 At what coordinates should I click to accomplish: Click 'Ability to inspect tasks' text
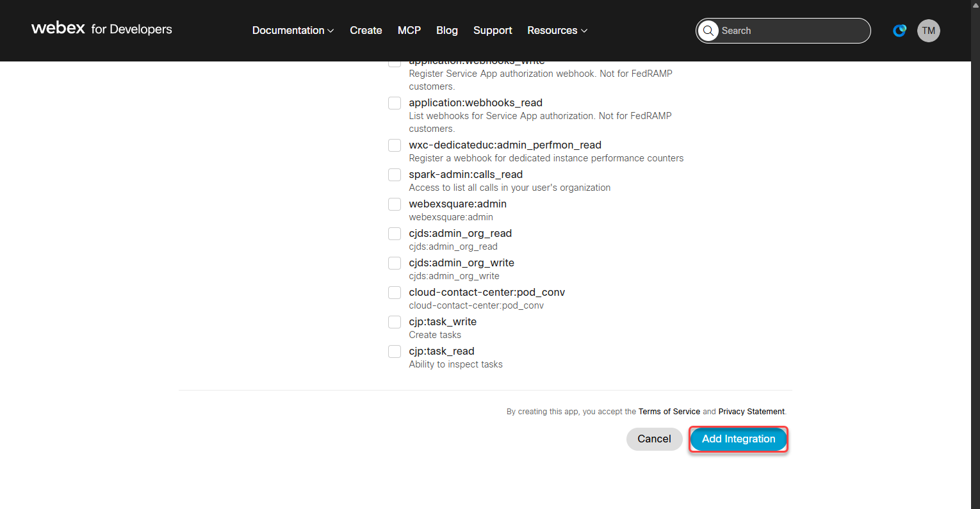click(x=456, y=364)
